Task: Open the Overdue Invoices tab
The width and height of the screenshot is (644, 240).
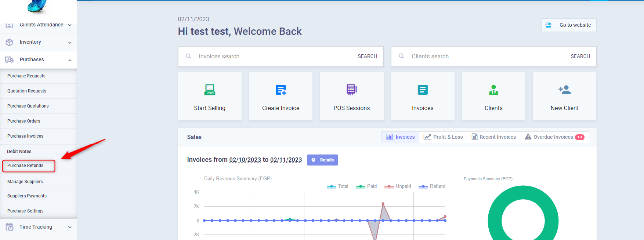Action: click(x=554, y=137)
